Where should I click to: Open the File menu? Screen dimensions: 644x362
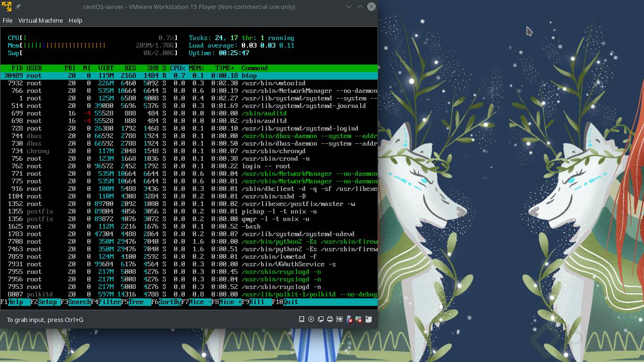pos(8,20)
